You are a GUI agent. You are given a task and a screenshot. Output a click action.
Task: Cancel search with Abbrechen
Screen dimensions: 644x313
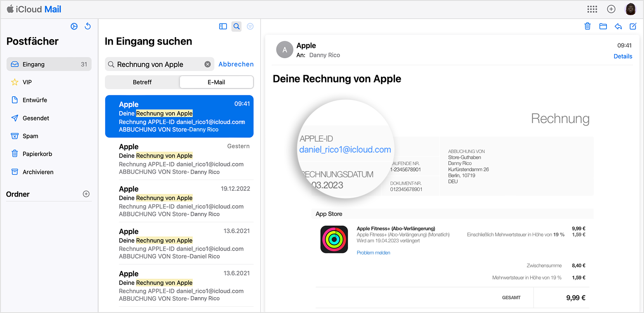[236, 64]
